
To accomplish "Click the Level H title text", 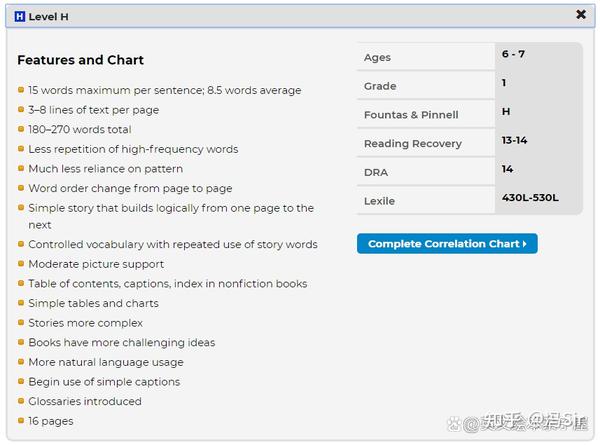I will click(x=49, y=17).
